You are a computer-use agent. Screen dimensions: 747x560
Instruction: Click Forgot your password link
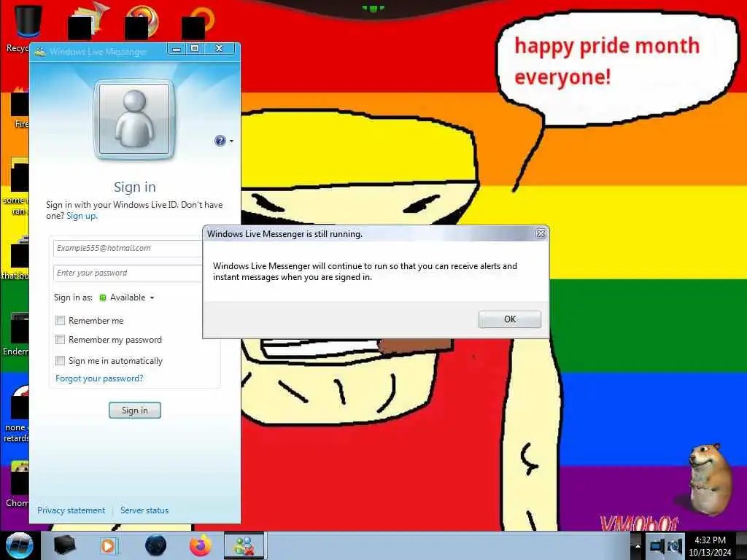(99, 378)
